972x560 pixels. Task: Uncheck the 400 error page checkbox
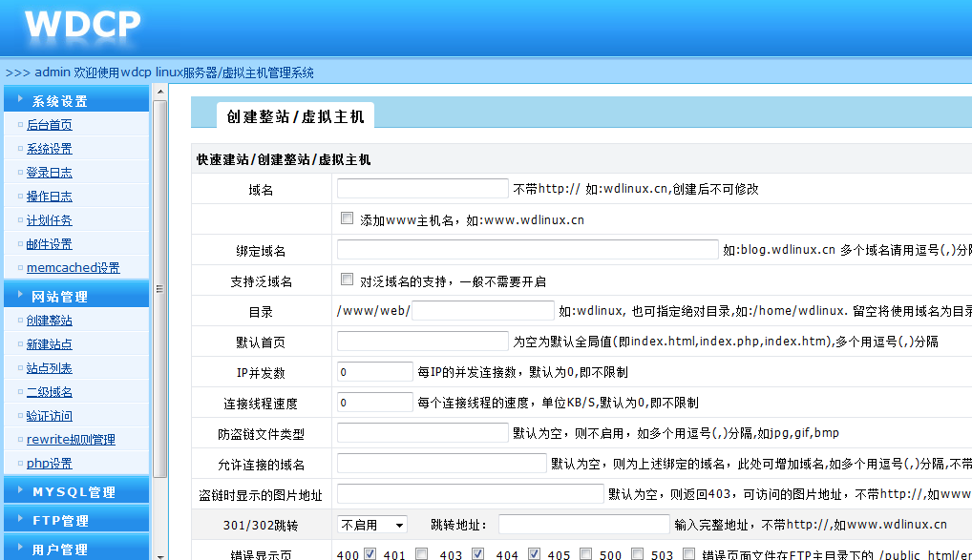tap(370, 554)
